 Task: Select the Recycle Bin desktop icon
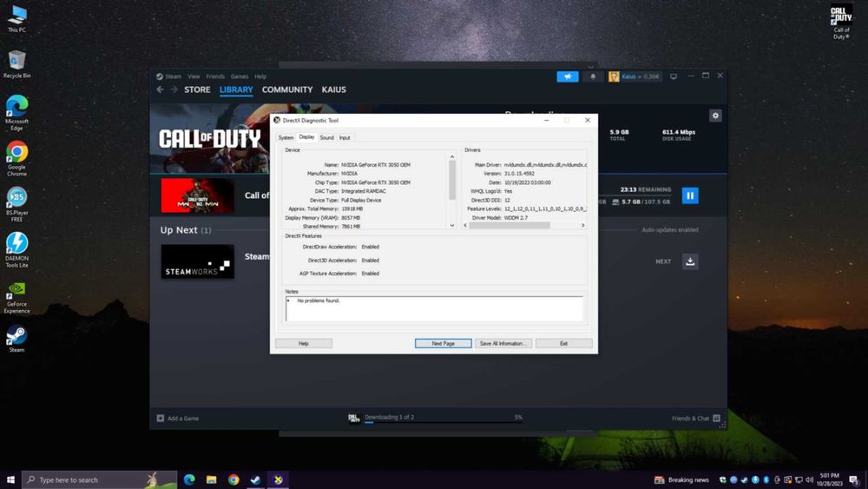(16, 64)
